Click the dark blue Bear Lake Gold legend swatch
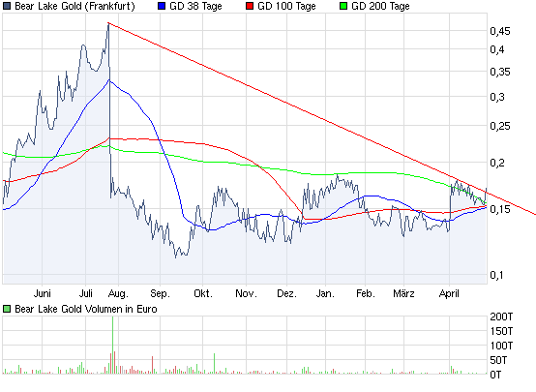 (x=7, y=6)
